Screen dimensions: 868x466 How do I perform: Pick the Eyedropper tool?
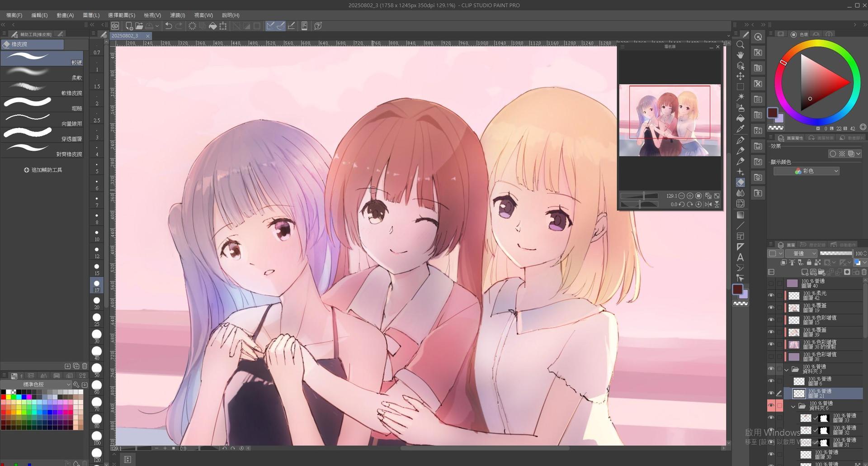tap(740, 129)
